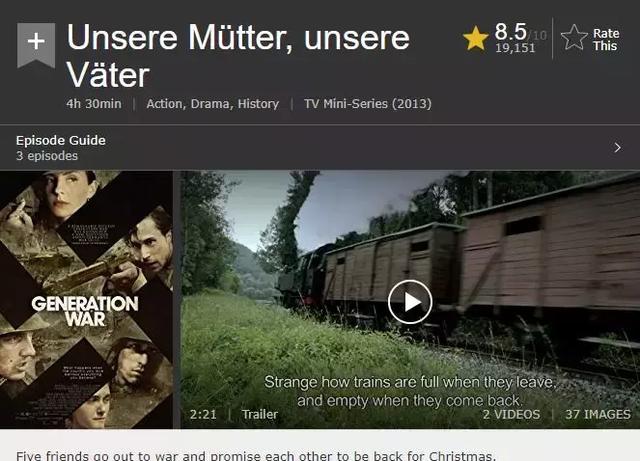Click the Unsere Mütter, unsere Väter title
Image resolution: width=640 pixels, height=461 pixels.
238,56
